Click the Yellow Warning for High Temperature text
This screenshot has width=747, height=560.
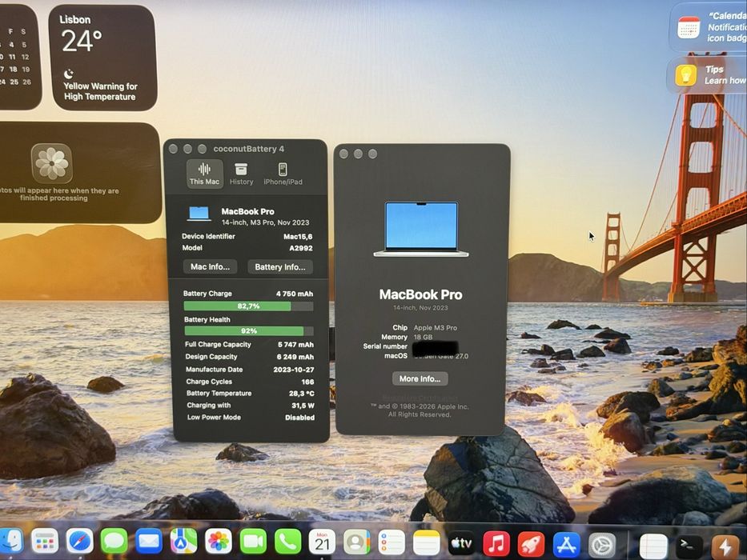(x=100, y=91)
